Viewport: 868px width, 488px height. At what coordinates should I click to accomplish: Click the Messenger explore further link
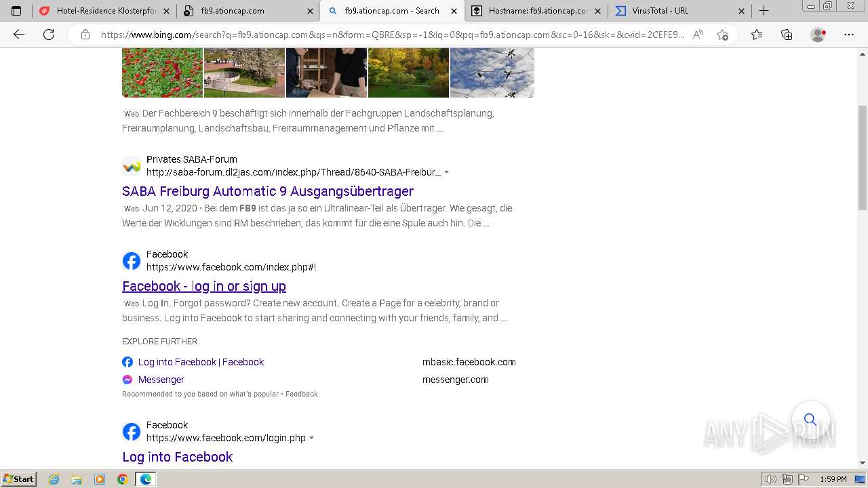tap(161, 380)
